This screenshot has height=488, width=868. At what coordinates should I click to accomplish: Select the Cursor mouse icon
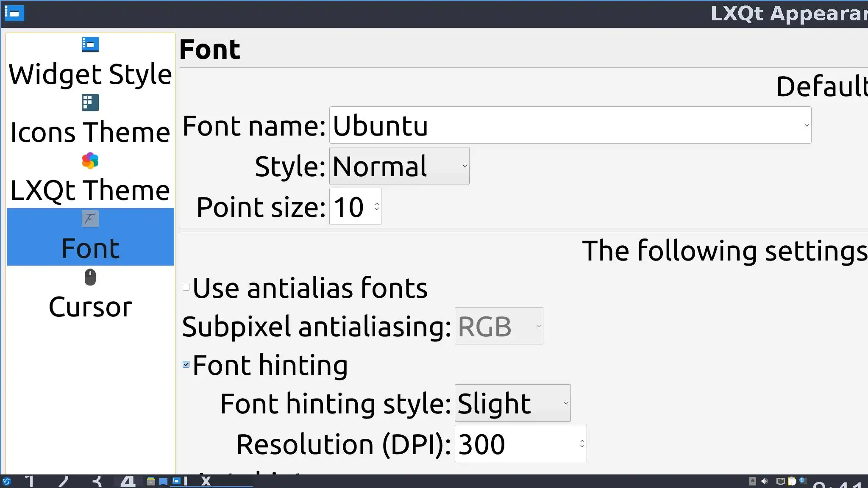click(x=90, y=277)
